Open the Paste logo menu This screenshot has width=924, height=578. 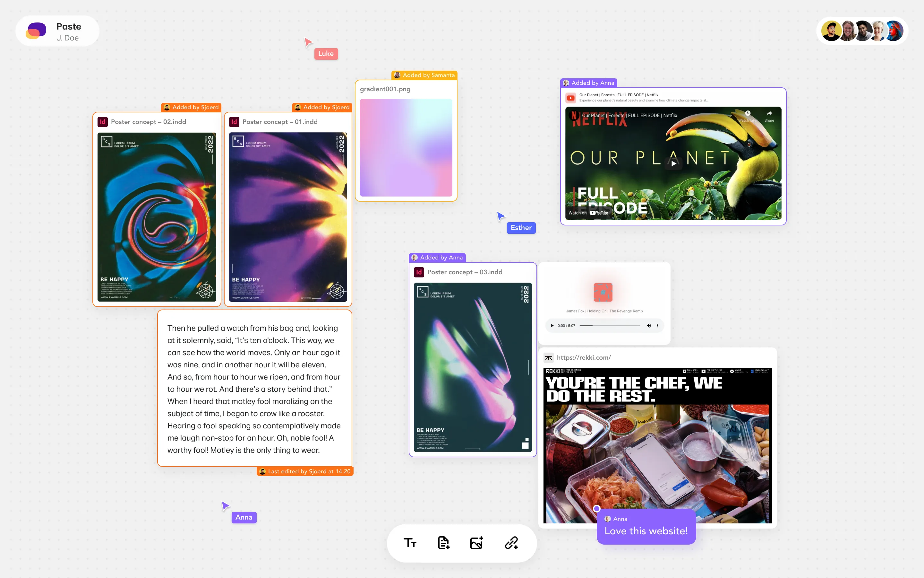click(36, 31)
